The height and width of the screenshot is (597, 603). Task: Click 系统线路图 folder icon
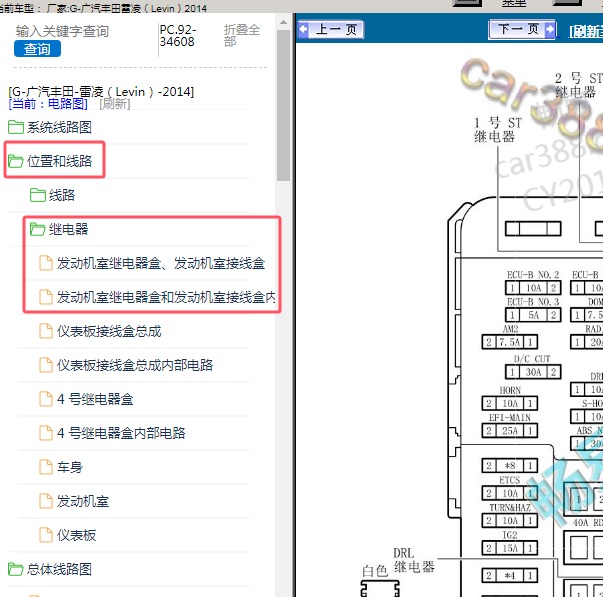click(x=16, y=127)
